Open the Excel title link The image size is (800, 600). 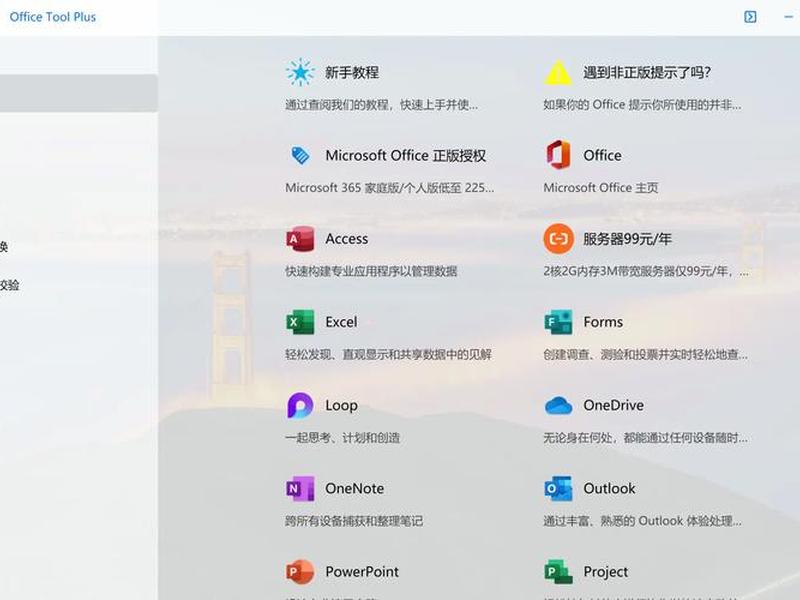(x=341, y=322)
